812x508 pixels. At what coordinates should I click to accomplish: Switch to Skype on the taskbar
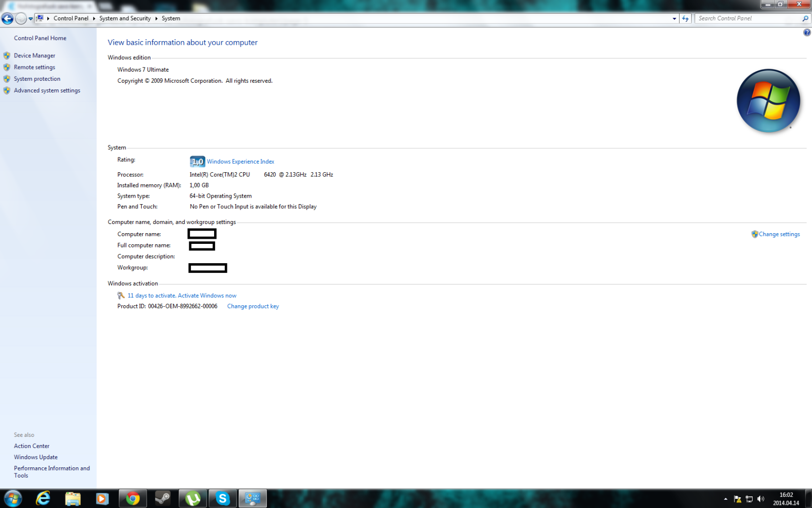click(223, 499)
